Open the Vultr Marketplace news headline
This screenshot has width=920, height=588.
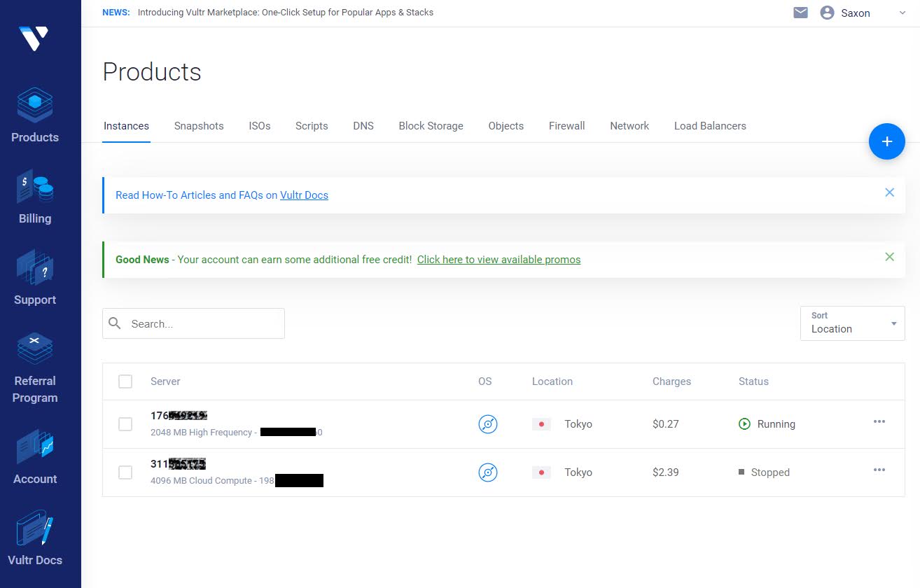[x=286, y=13]
